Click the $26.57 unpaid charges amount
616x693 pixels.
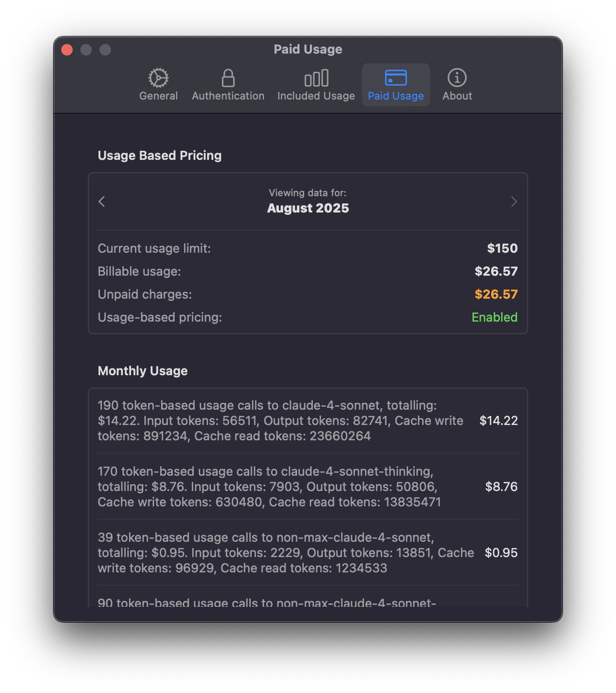point(496,294)
